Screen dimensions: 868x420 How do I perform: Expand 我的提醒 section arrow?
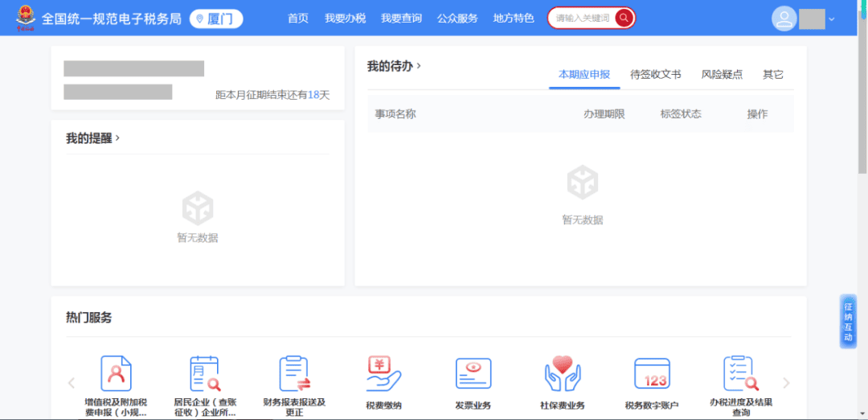pos(117,138)
